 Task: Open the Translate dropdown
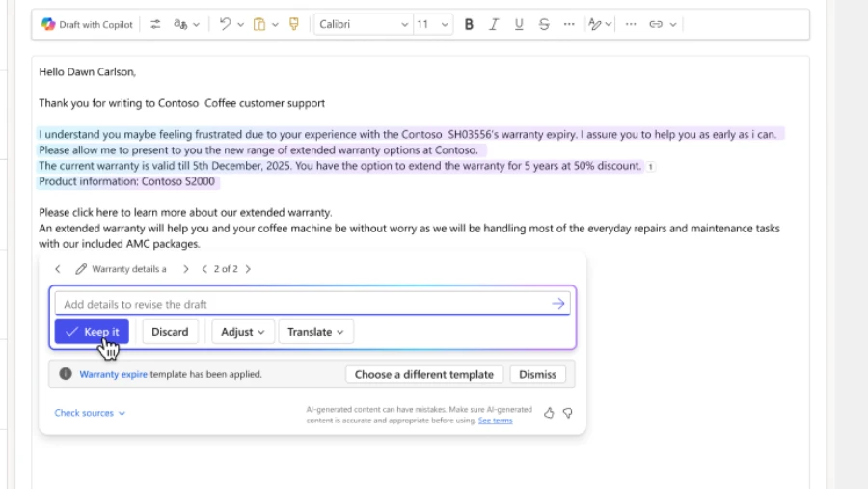(x=316, y=332)
